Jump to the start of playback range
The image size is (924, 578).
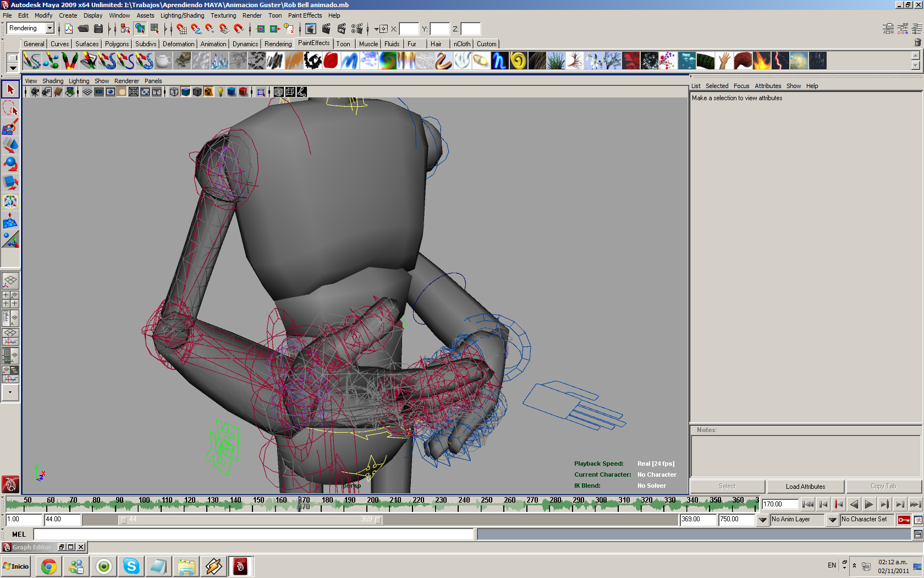click(x=808, y=504)
